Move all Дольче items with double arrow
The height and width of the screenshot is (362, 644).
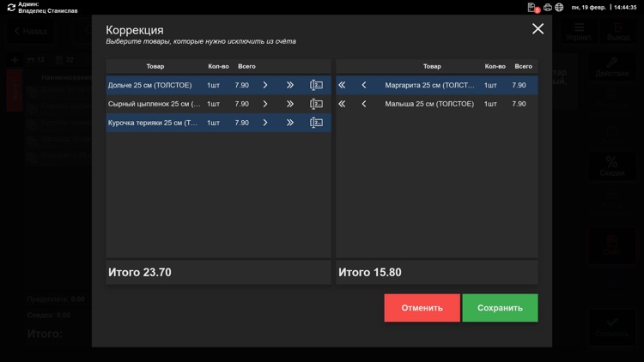click(x=290, y=85)
